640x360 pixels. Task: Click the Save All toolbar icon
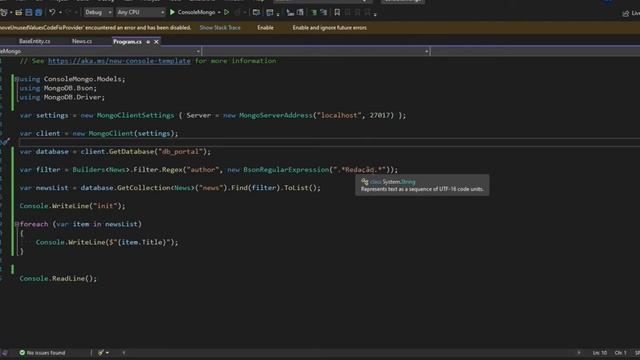38,13
